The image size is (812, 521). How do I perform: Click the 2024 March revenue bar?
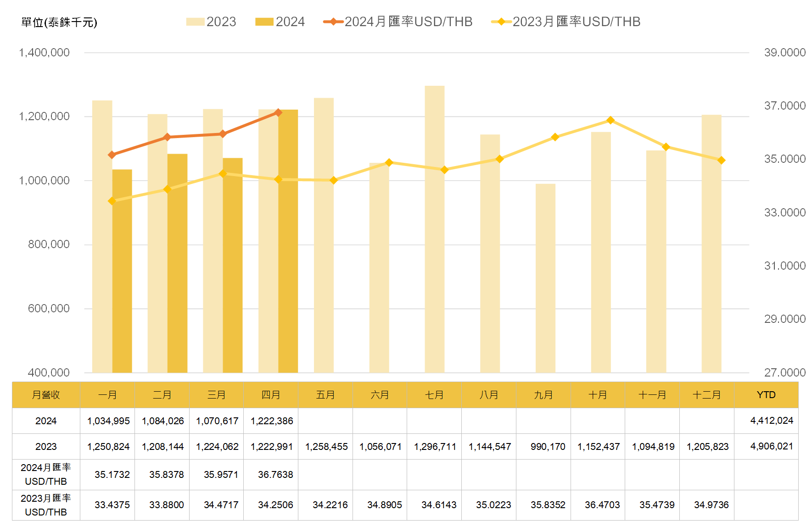click(233, 265)
